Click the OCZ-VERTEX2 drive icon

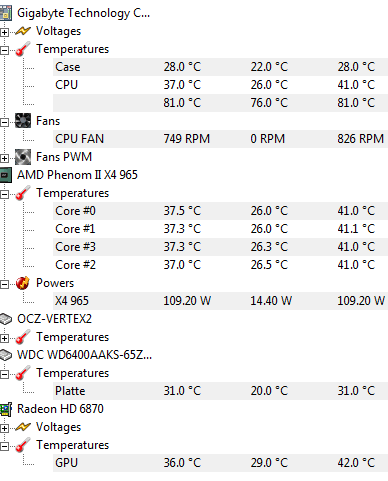click(6, 319)
